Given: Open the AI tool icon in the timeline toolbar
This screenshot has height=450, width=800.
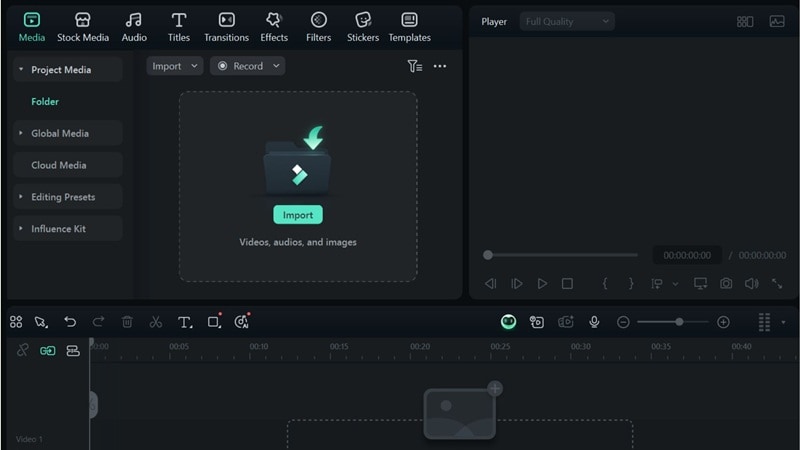Looking at the screenshot, I should click(x=242, y=321).
